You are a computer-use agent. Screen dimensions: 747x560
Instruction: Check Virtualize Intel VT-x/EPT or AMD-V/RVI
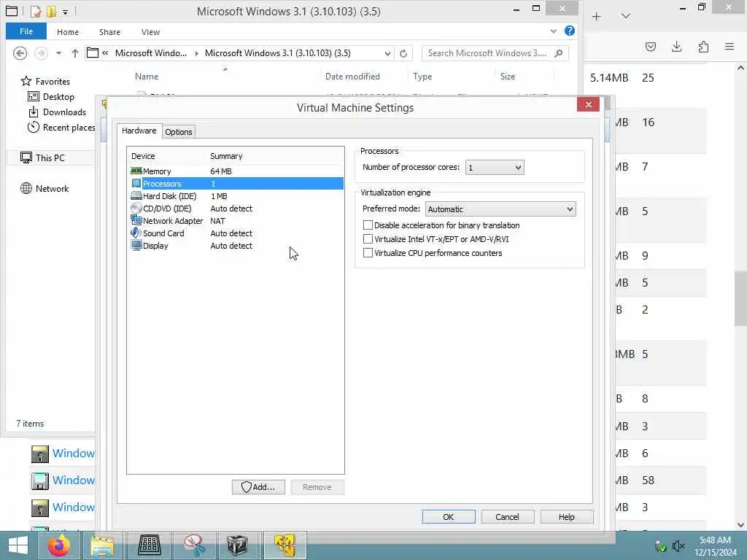(368, 239)
